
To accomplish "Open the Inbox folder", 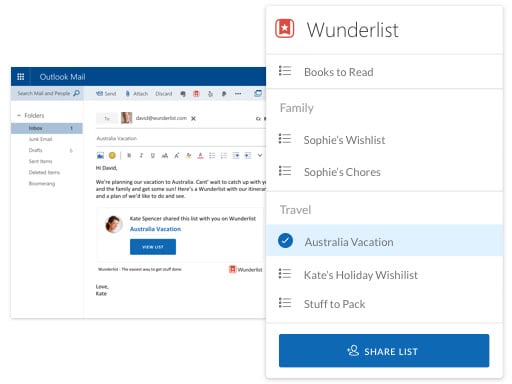I will 47,128.
